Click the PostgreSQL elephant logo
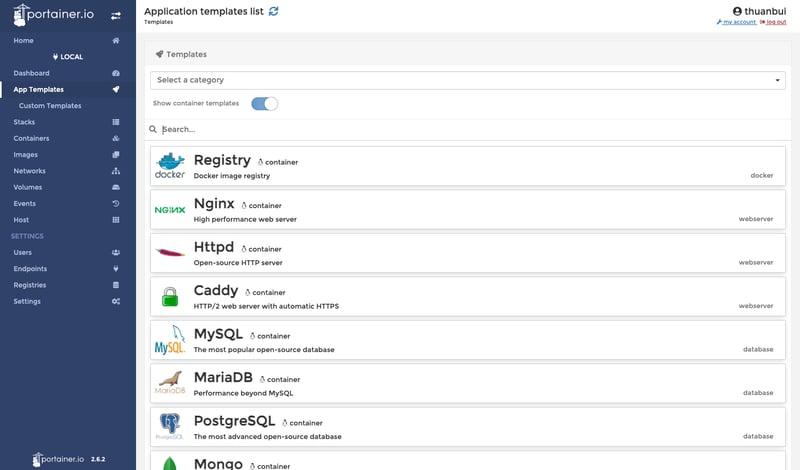 coord(170,427)
